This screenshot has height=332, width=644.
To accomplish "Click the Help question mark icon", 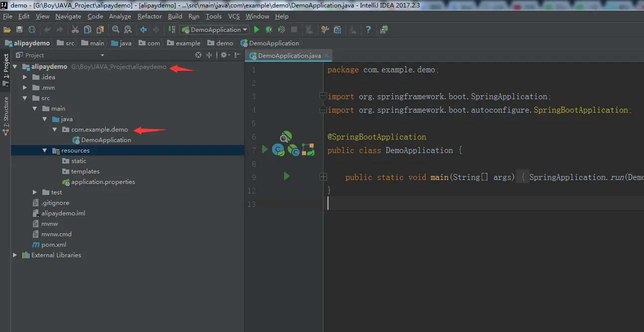I will point(368,30).
